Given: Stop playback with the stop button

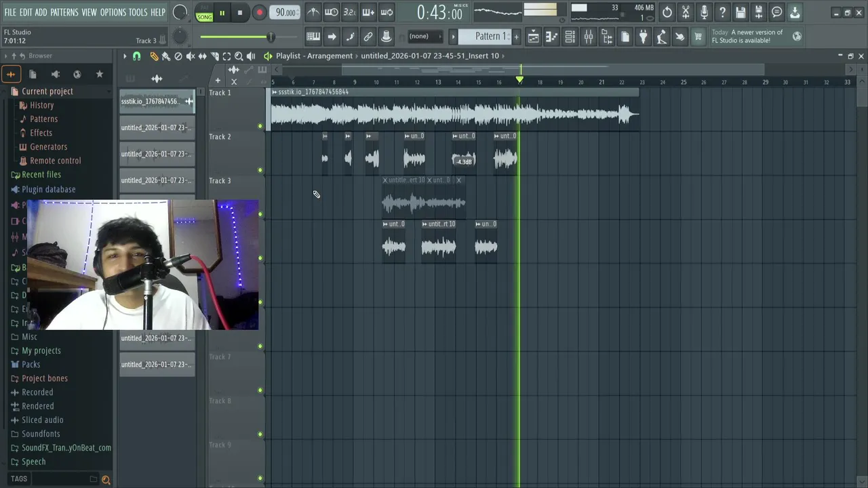Looking at the screenshot, I should click(240, 13).
